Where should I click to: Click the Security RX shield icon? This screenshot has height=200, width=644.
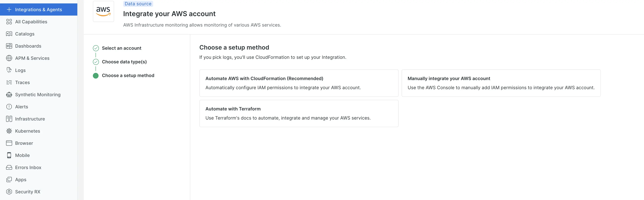(9, 192)
